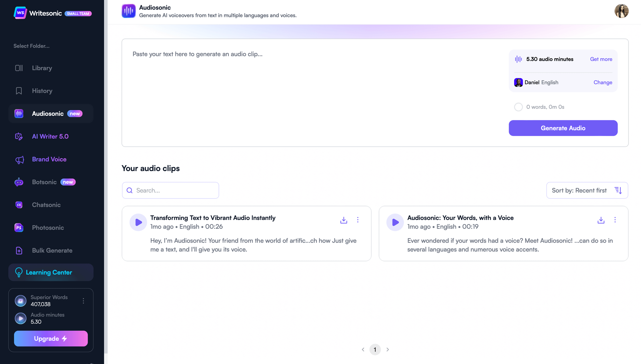Viewport: 641px width, 364px height.
Task: Click 'Change' voice selection button
Action: [603, 82]
